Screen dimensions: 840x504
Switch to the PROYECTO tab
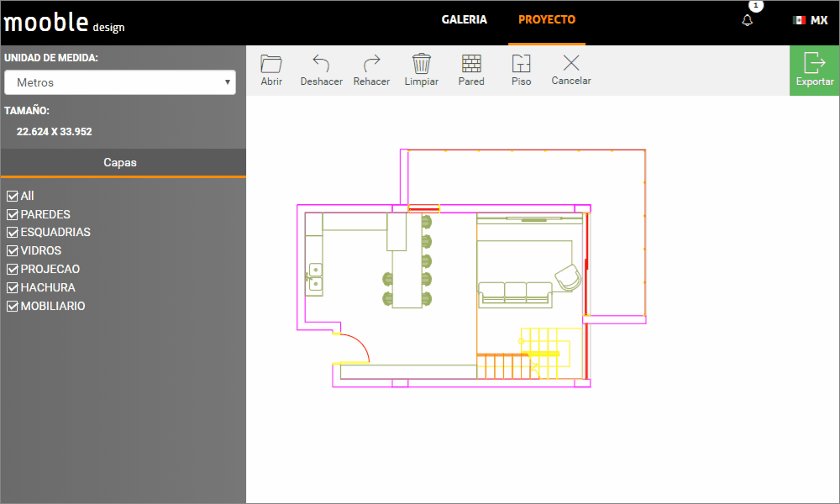tap(547, 20)
